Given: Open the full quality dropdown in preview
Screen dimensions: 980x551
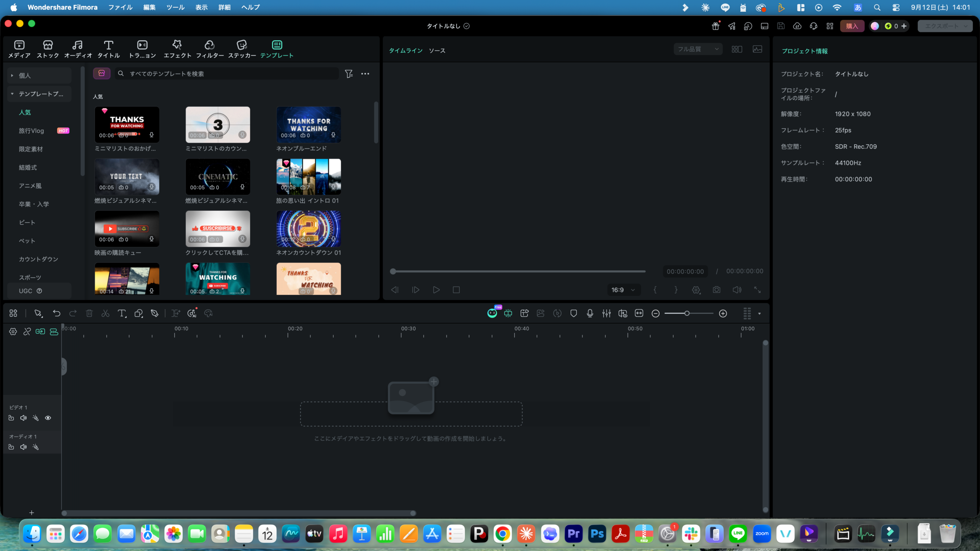Looking at the screenshot, I should click(x=698, y=49).
